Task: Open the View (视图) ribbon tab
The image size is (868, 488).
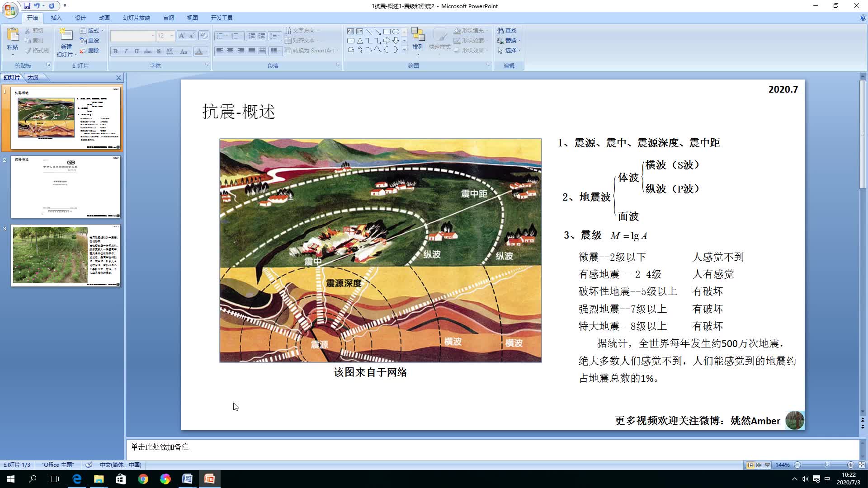Action: click(x=193, y=18)
